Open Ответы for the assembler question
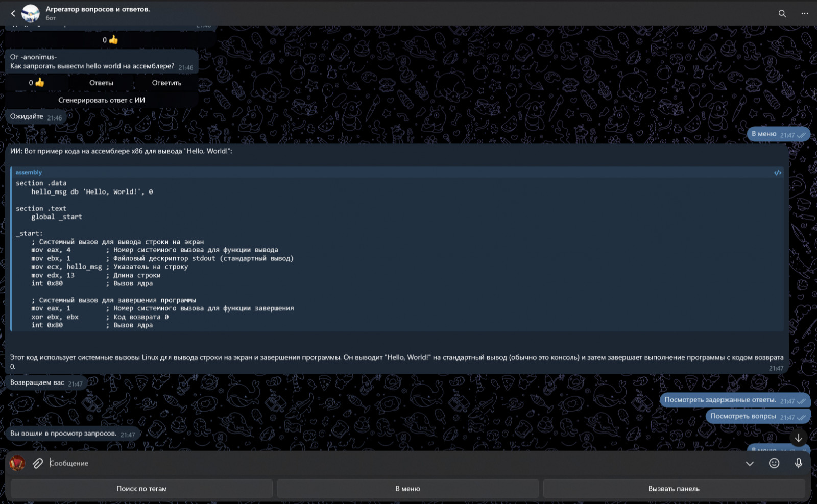The width and height of the screenshot is (817, 504). pyautogui.click(x=101, y=83)
